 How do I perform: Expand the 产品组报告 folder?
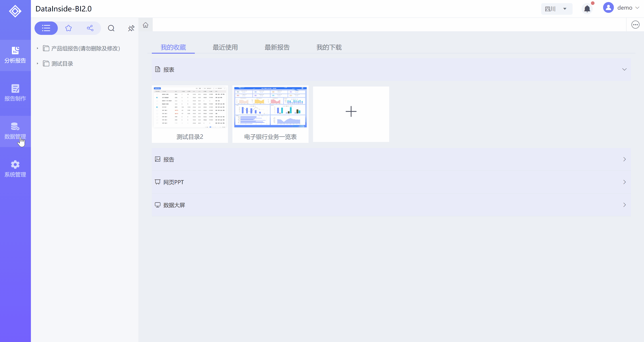tap(37, 48)
